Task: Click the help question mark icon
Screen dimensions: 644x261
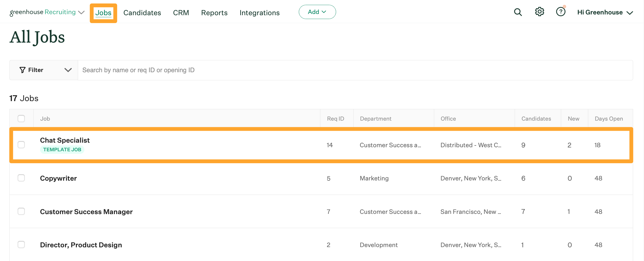Action: 561,11
